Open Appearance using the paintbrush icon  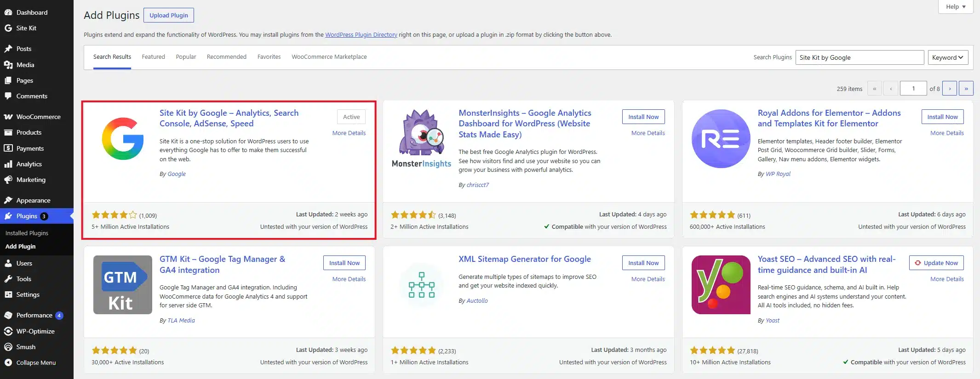(8, 200)
